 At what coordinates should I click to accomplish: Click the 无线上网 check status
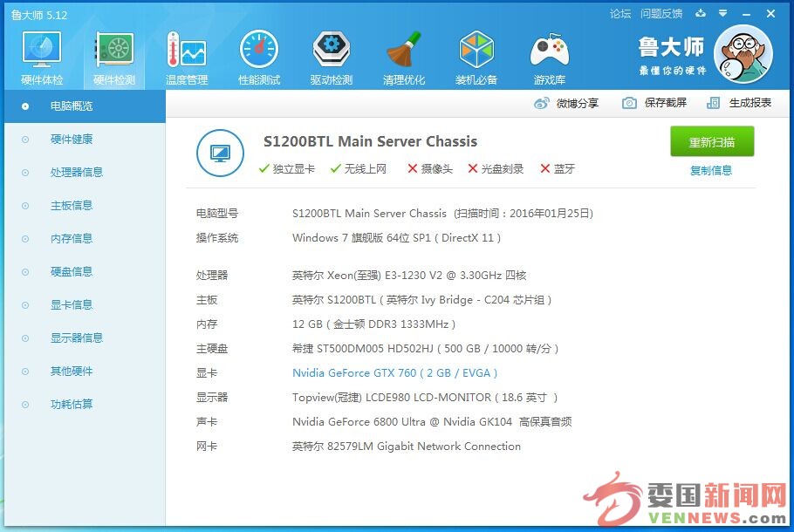click(359, 168)
